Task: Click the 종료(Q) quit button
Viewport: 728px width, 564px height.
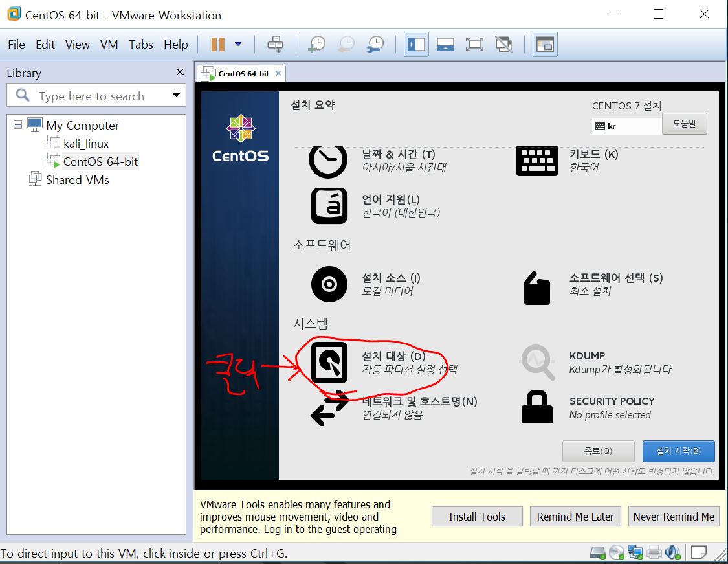Action: (598, 451)
